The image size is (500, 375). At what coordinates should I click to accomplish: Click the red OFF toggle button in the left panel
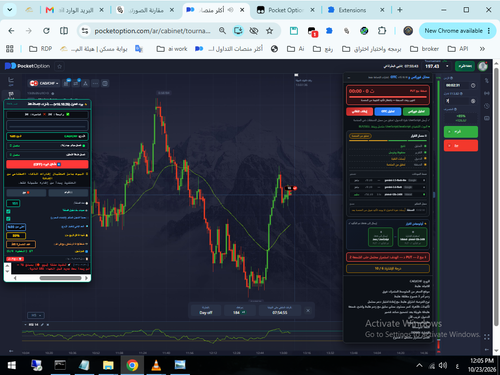pyautogui.click(x=47, y=164)
